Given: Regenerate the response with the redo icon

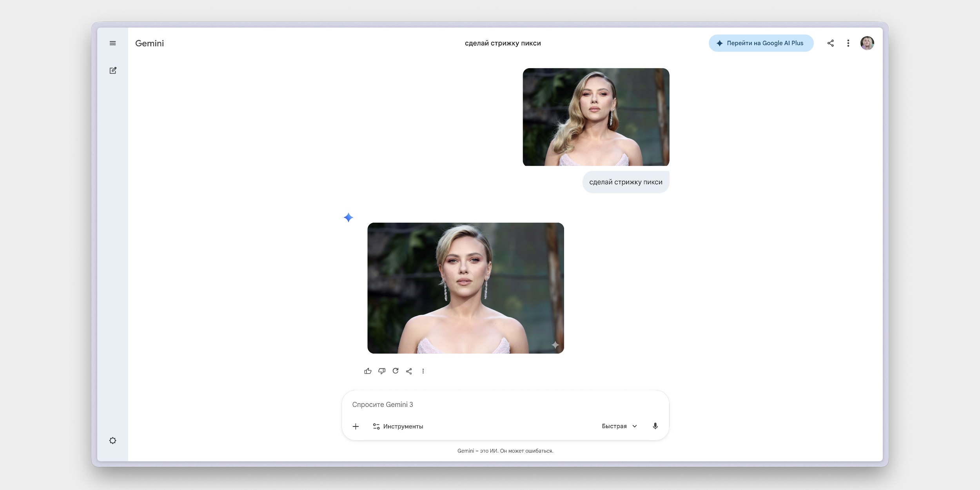Looking at the screenshot, I should point(396,371).
